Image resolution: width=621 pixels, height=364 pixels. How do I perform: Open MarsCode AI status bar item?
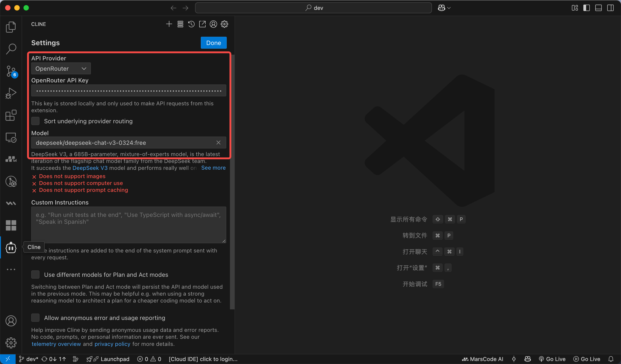482,359
